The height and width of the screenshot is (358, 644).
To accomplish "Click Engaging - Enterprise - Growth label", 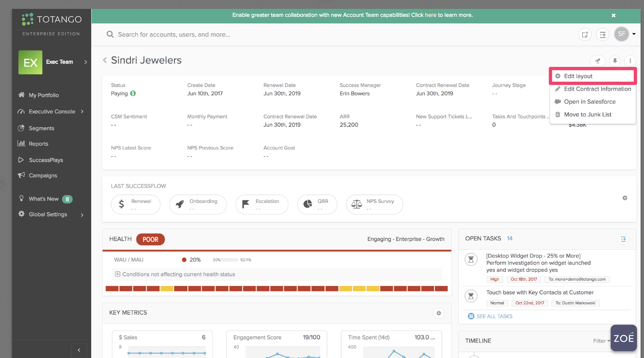I will pos(406,239).
